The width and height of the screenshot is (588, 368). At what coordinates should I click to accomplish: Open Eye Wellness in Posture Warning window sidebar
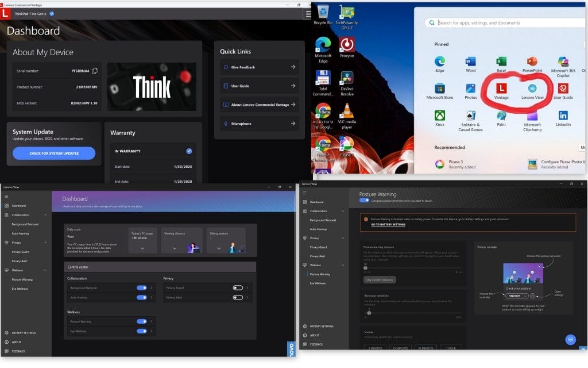(x=318, y=283)
